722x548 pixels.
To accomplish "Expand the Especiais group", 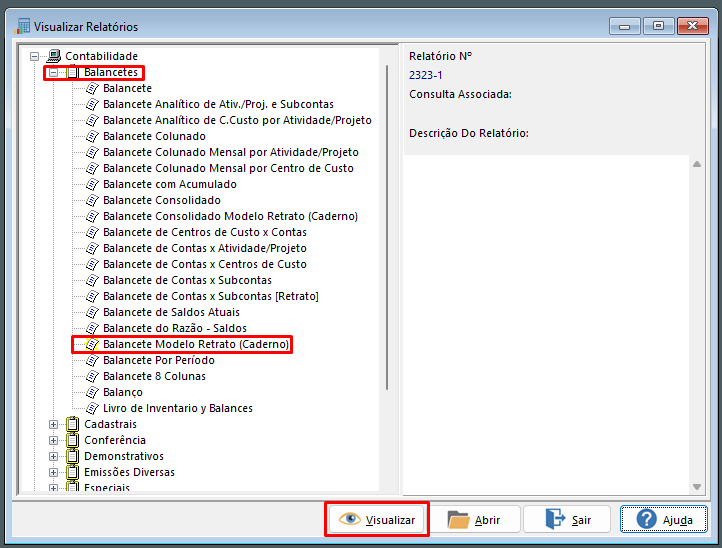I will tap(53, 488).
